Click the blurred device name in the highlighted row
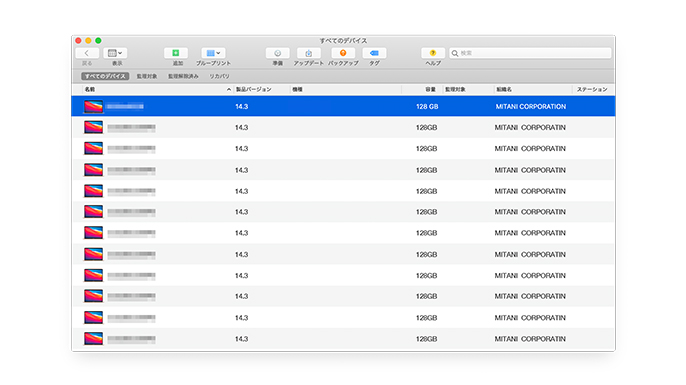686x385 pixels. tap(125, 106)
